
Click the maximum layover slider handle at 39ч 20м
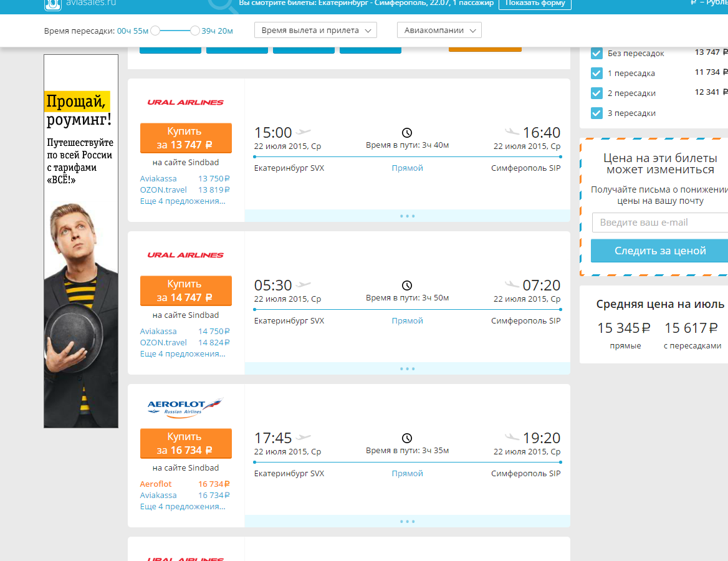pyautogui.click(x=194, y=31)
